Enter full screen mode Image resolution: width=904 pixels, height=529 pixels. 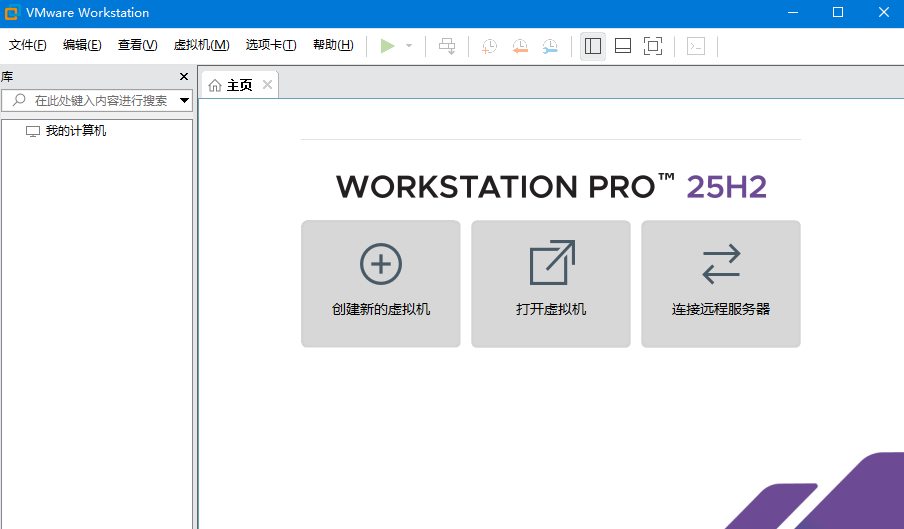(x=653, y=46)
